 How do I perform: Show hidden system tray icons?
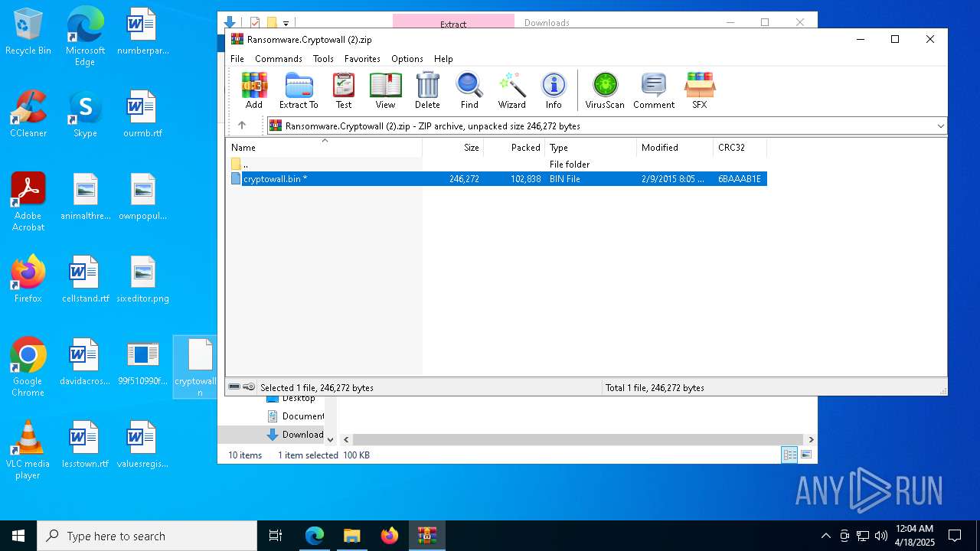coord(825,536)
